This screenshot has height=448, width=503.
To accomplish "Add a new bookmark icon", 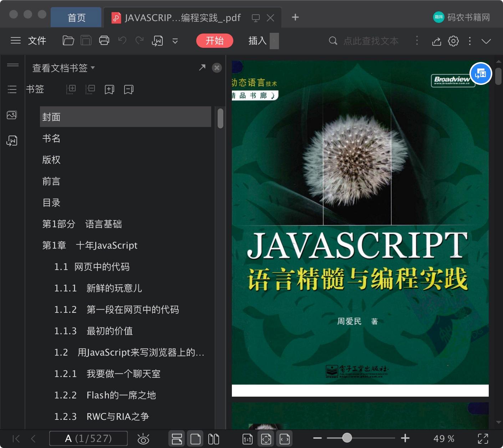I will click(110, 89).
